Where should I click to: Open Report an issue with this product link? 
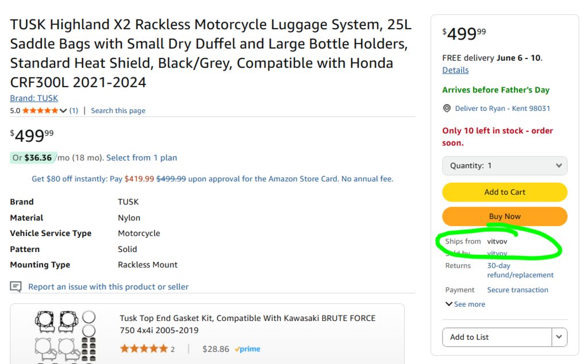[x=108, y=287]
